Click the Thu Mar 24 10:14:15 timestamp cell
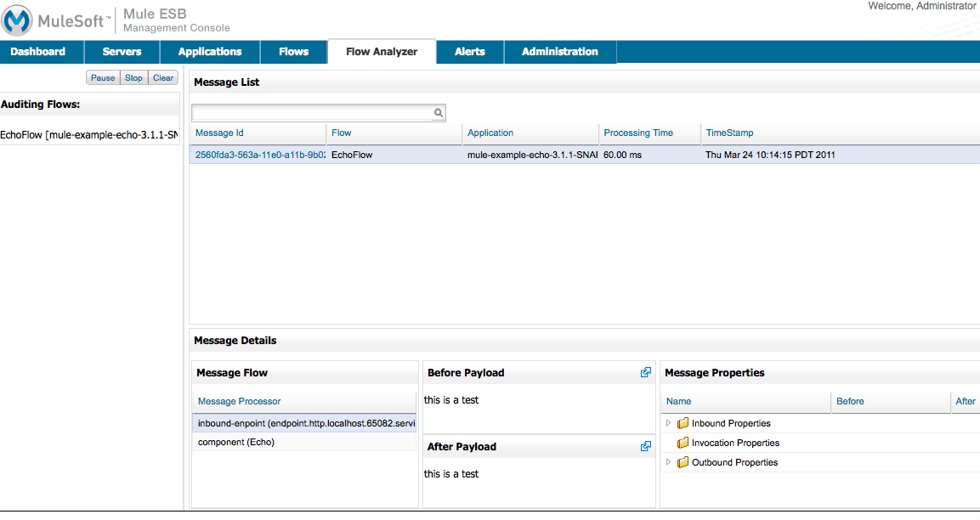The width and height of the screenshot is (980, 520). tap(770, 155)
